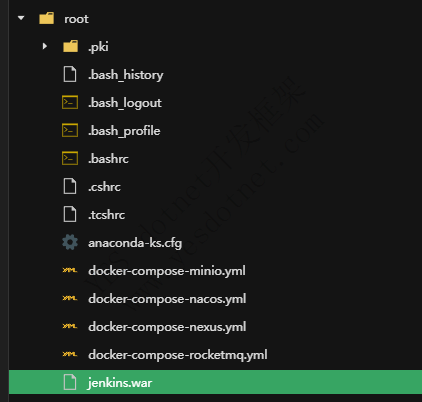Click the terminal icon beside .bash_logout
The width and height of the screenshot is (422, 402).
click(70, 102)
